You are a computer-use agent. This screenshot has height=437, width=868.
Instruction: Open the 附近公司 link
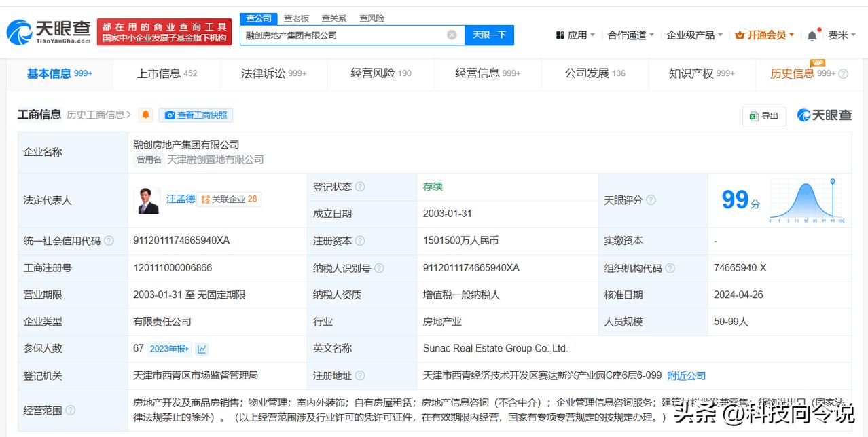point(687,376)
